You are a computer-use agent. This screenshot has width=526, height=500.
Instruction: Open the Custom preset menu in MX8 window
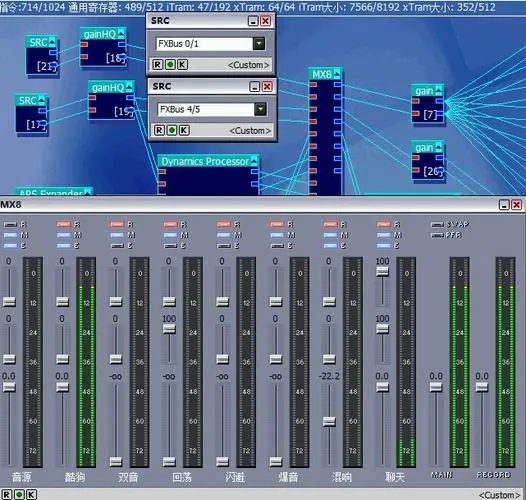(500, 495)
